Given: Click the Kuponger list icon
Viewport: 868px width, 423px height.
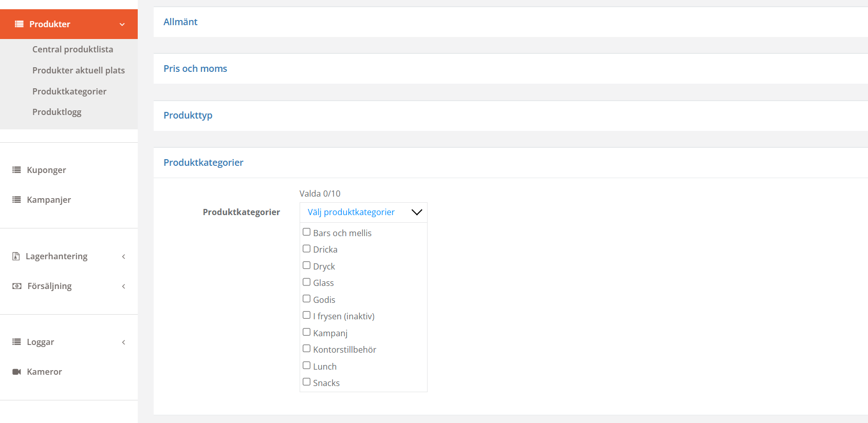Looking at the screenshot, I should pos(16,170).
